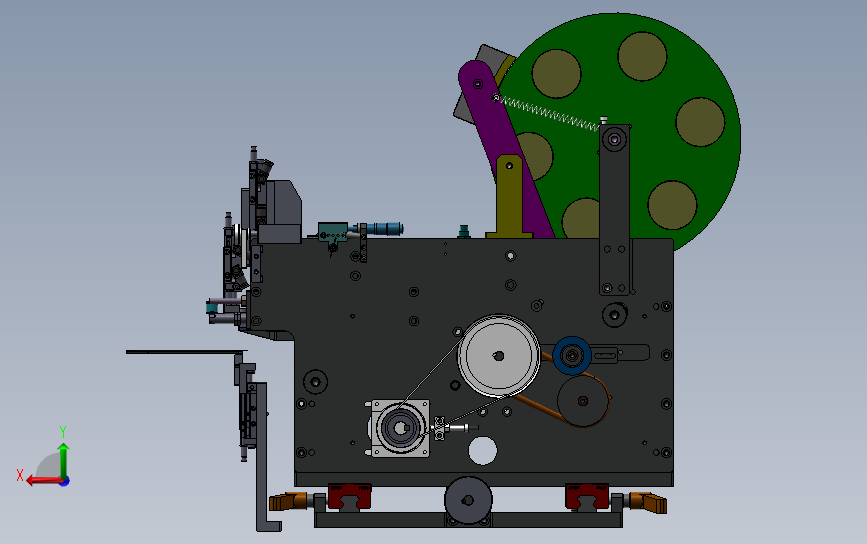The width and height of the screenshot is (867, 544).
Task: Select the right orange clamp lever handle
Action: [648, 502]
